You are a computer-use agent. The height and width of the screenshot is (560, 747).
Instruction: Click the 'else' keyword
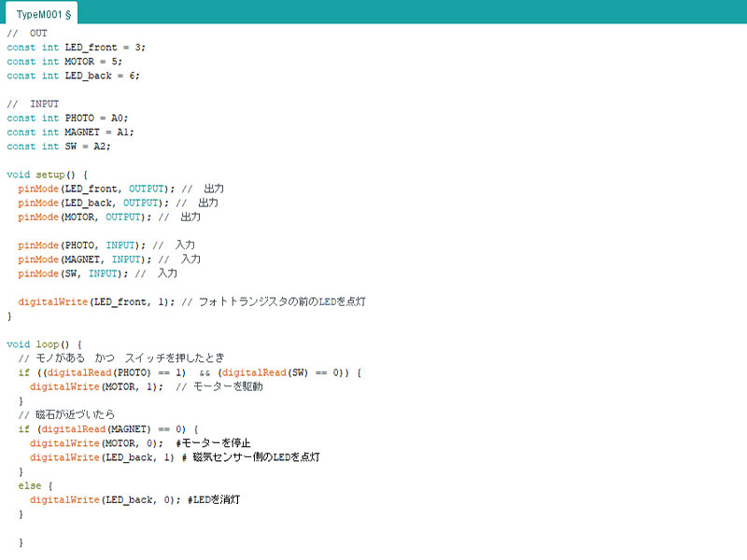click(30, 486)
